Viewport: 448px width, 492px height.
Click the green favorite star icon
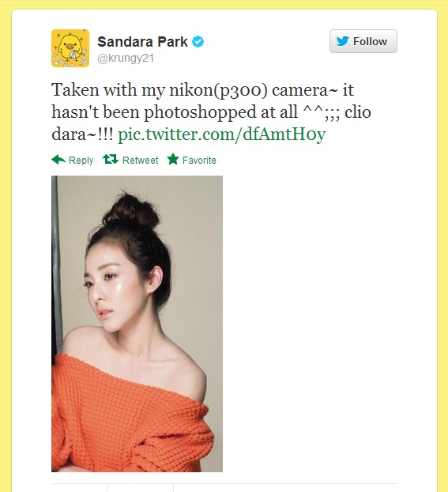(x=173, y=159)
